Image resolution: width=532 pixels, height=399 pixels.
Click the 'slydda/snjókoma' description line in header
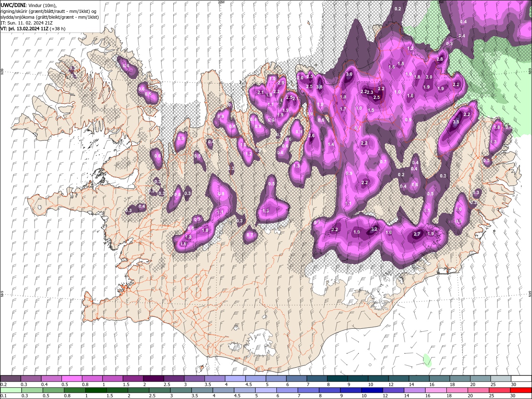(x=49, y=17)
